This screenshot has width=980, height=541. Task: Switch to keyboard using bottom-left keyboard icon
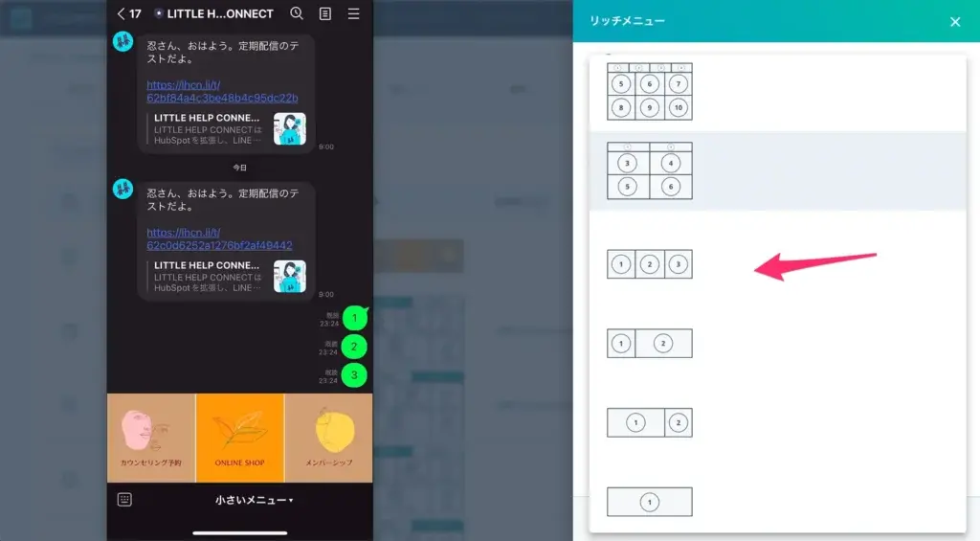124,500
